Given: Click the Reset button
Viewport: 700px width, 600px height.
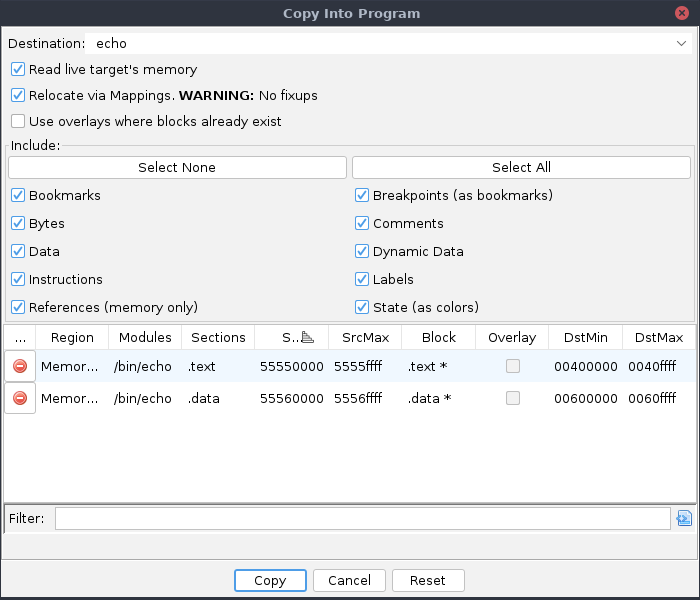Looking at the screenshot, I should pos(427,580).
